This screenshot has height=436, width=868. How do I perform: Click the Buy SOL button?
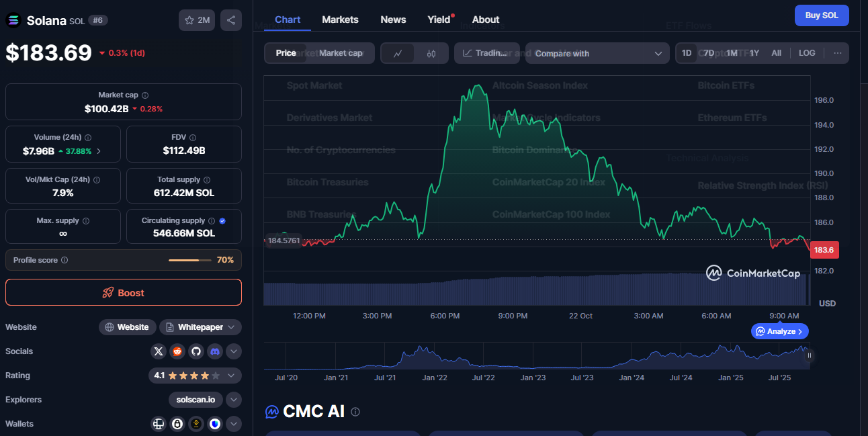(822, 15)
